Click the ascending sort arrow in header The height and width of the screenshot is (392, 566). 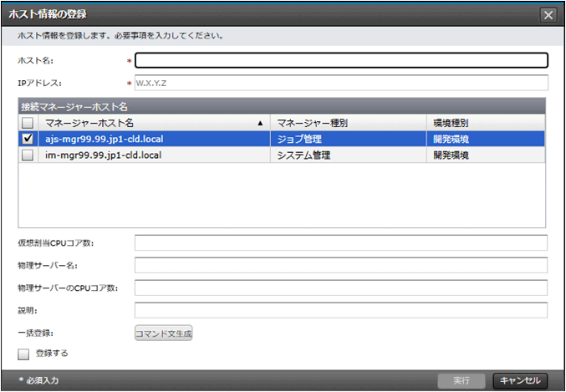260,124
